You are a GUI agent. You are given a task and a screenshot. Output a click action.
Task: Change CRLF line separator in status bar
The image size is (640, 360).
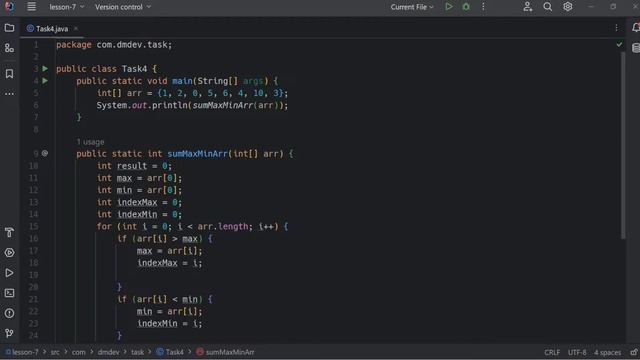point(552,352)
